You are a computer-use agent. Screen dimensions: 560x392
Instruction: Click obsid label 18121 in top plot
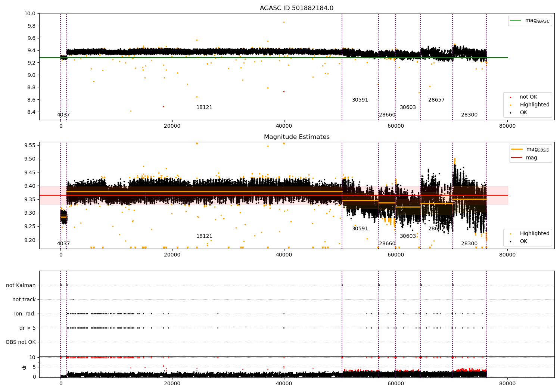click(204, 108)
